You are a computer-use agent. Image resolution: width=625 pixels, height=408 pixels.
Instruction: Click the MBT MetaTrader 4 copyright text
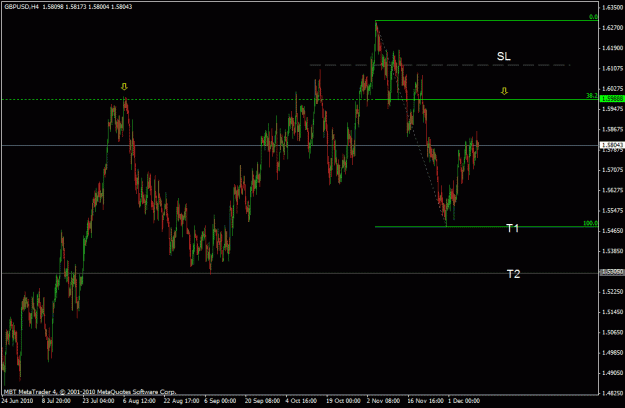90,392
